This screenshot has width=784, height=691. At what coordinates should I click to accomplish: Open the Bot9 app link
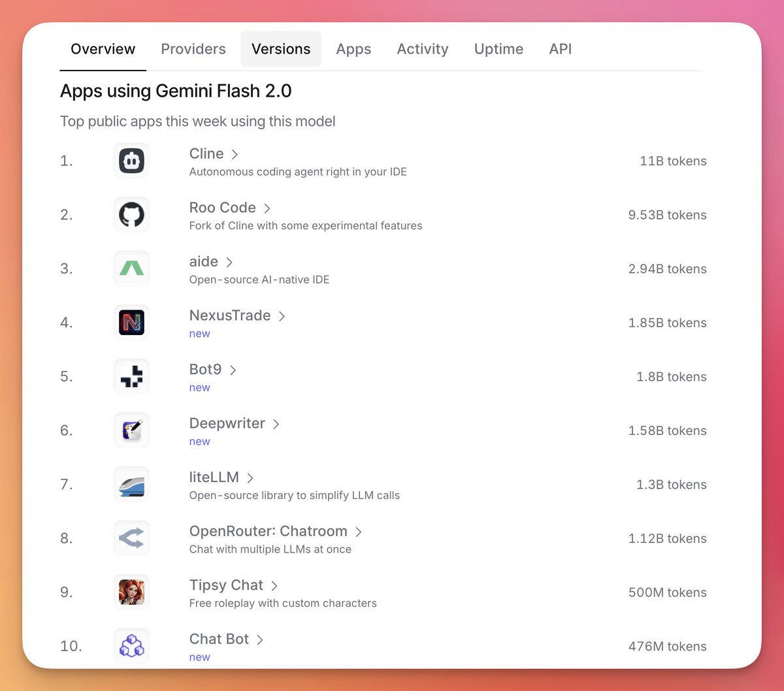pyautogui.click(x=206, y=369)
